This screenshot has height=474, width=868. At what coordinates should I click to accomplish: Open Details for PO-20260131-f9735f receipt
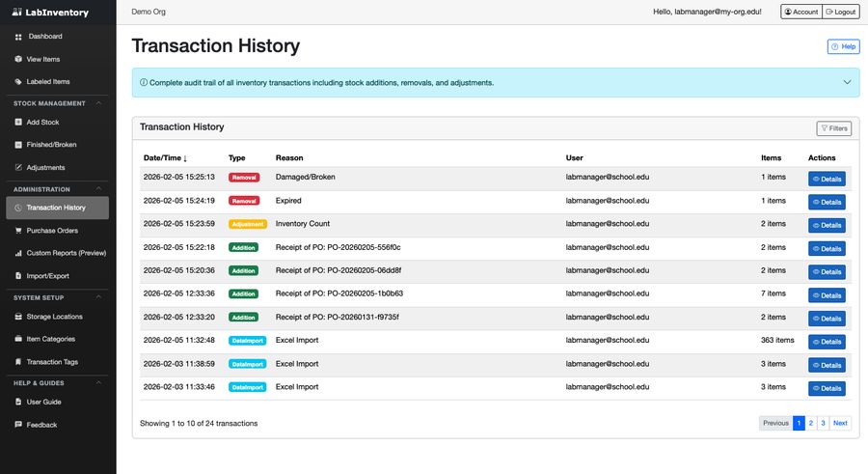tap(827, 319)
